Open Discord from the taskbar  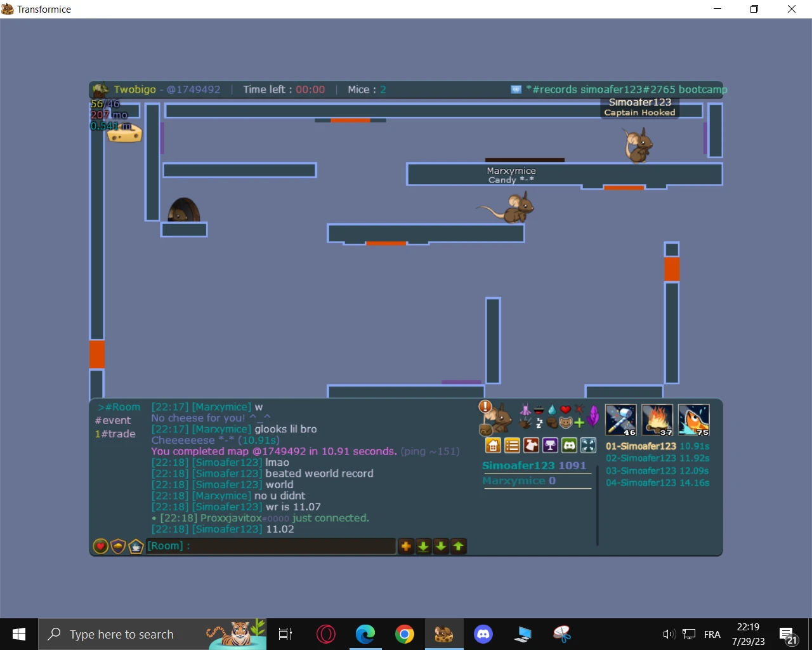tap(483, 634)
